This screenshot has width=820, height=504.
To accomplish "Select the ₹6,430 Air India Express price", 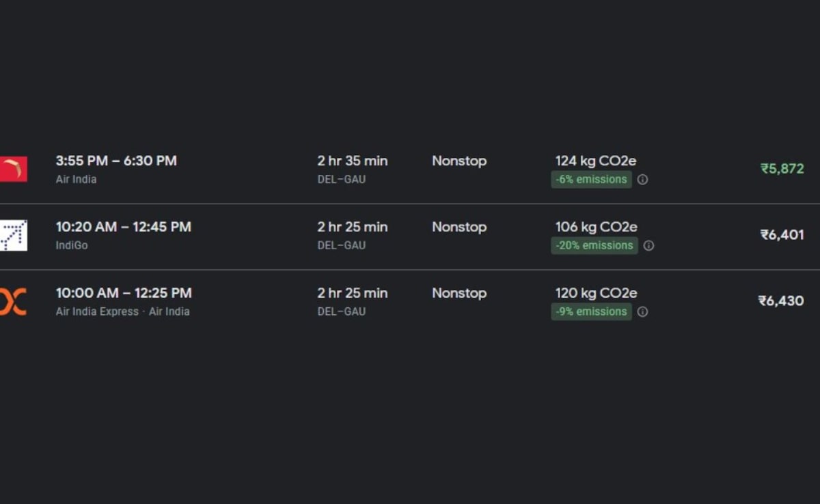I will (x=780, y=301).
